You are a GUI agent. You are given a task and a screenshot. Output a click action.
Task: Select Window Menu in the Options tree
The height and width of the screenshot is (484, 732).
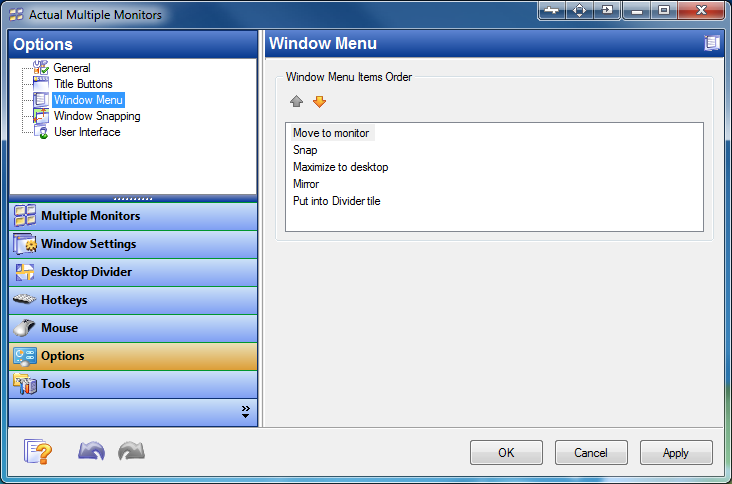88,100
